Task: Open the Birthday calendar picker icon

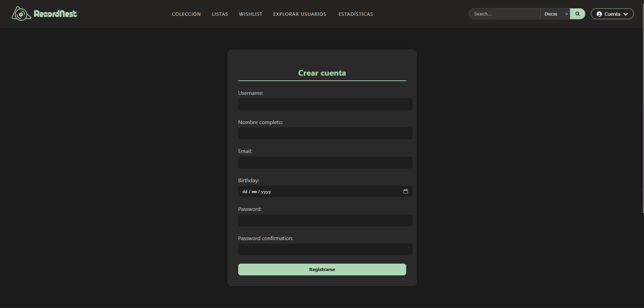Action: (405, 191)
